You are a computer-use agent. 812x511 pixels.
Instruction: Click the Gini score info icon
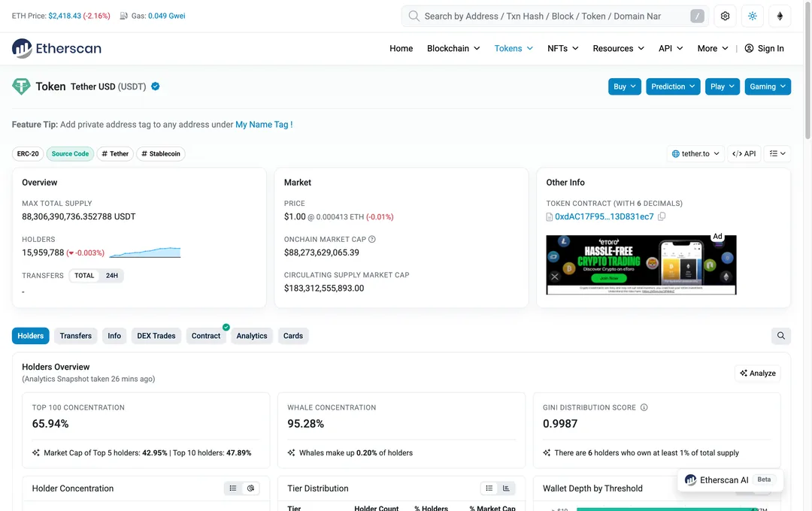pyautogui.click(x=644, y=407)
